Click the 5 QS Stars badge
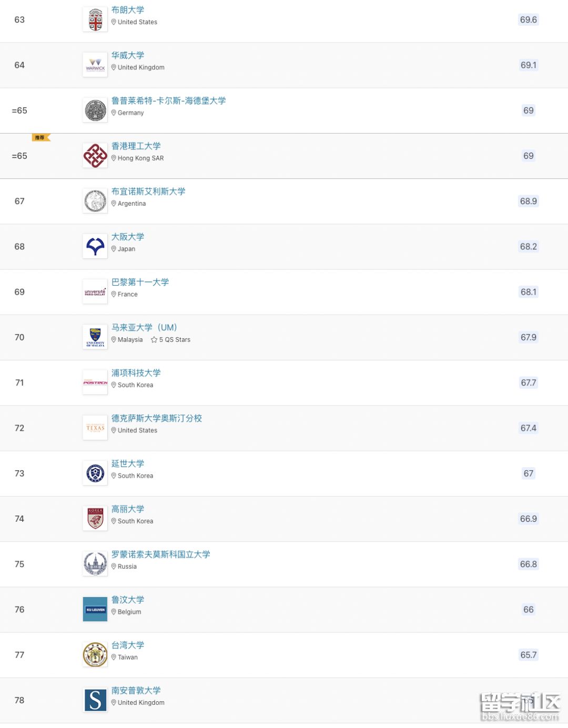The height and width of the screenshot is (728, 568). pyautogui.click(x=170, y=340)
